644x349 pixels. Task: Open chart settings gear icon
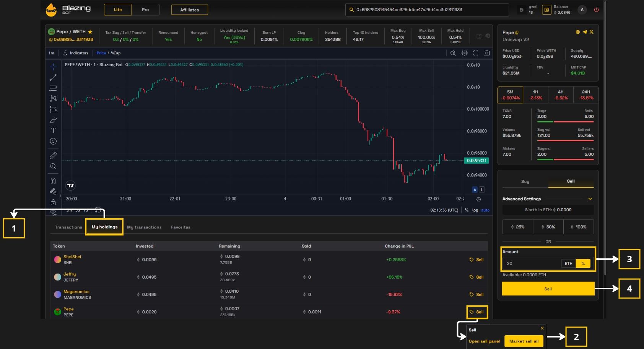point(464,53)
